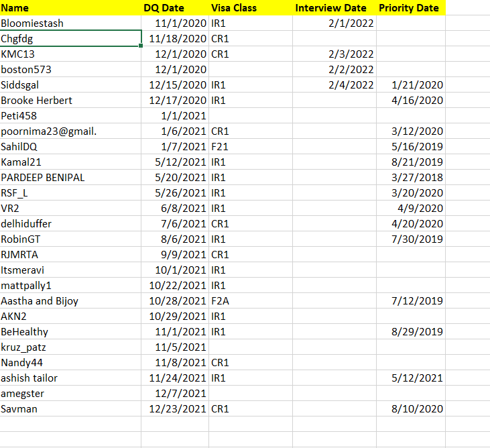Click the ashish tailor cell
Screen dimensions: 490x448
(x=70, y=378)
